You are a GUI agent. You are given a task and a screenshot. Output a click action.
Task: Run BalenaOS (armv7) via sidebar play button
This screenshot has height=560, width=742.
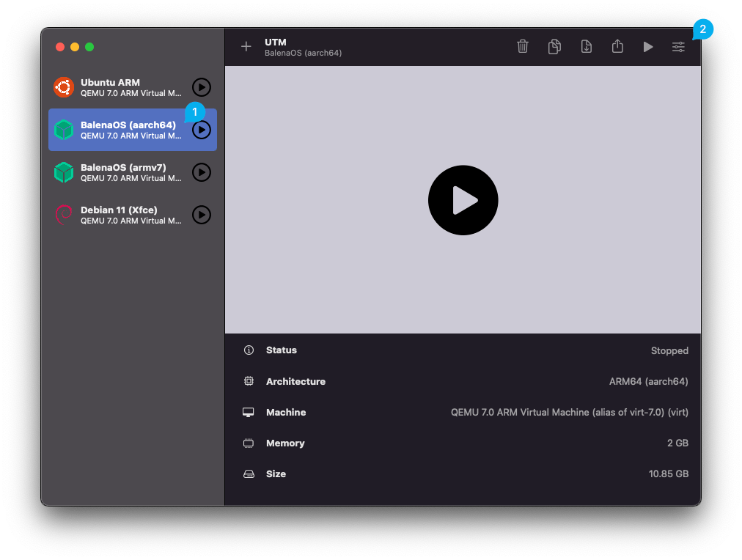point(201,172)
